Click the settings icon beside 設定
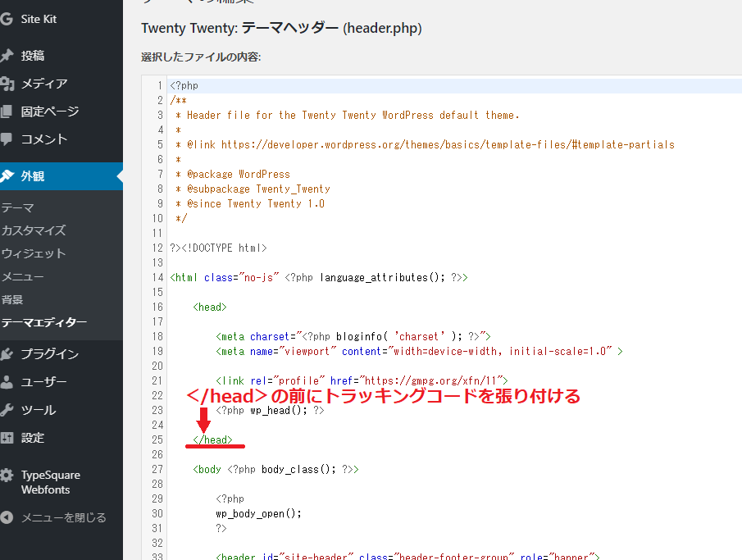 7,438
